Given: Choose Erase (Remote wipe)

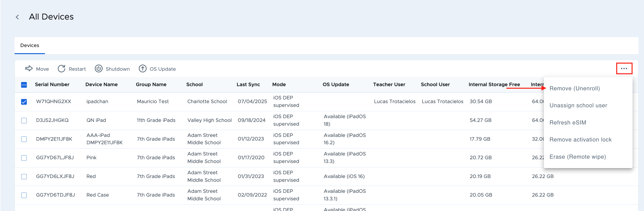Looking at the screenshot, I should pos(578,157).
